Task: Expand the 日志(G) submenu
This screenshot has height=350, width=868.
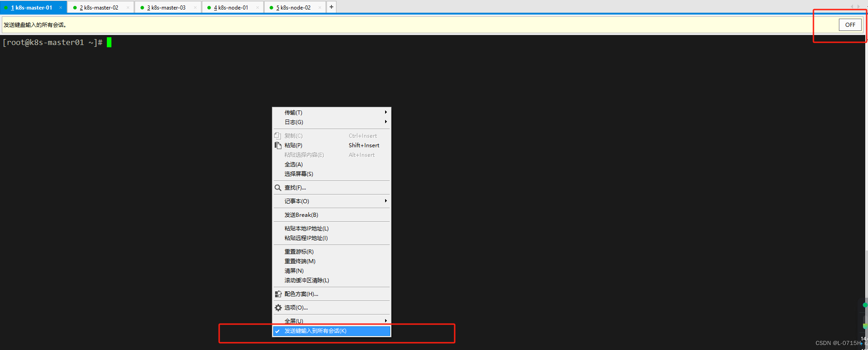Action: pyautogui.click(x=331, y=122)
